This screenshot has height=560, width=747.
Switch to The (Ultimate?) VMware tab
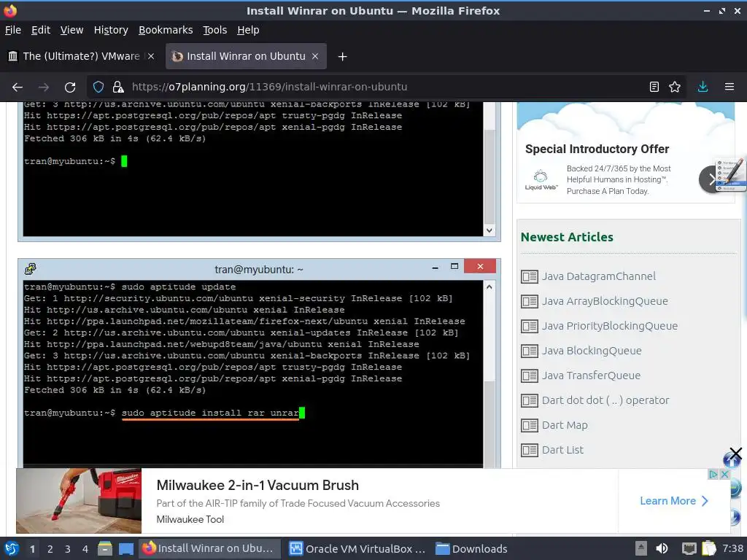tap(81, 56)
